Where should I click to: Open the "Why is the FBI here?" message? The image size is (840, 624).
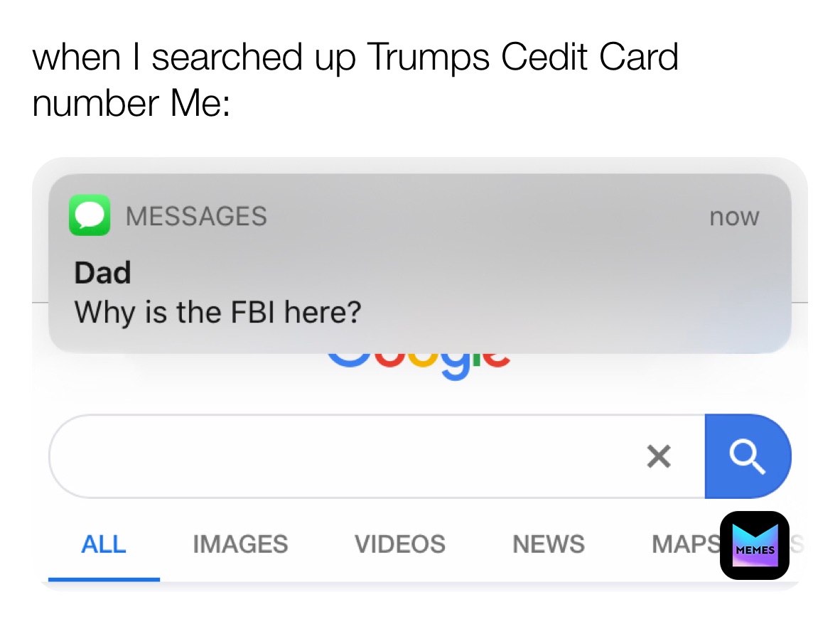[x=217, y=311]
